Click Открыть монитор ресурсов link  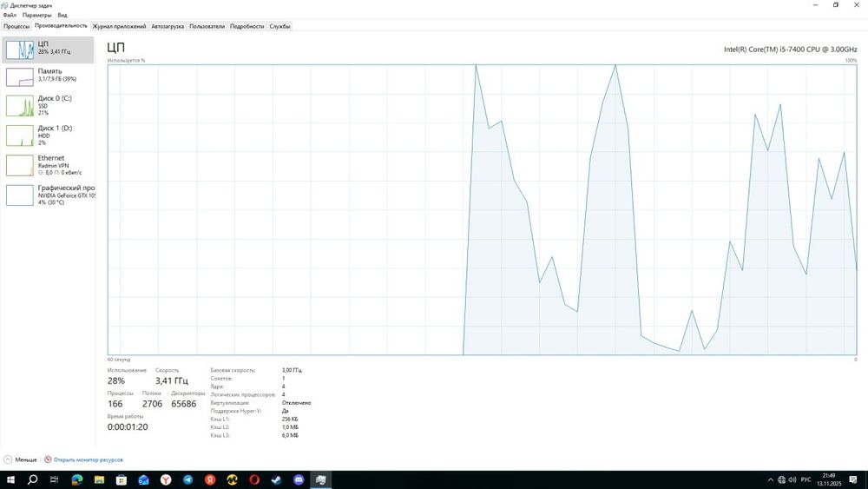pyautogui.click(x=88, y=459)
